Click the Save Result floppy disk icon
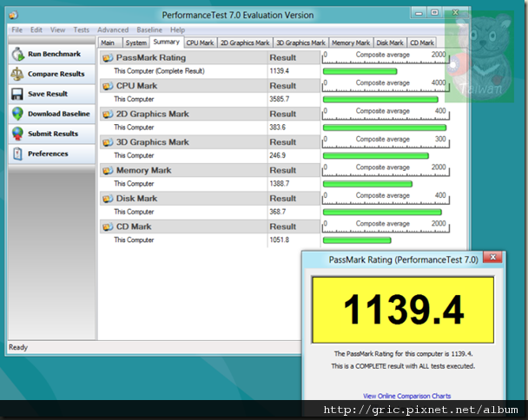 tap(17, 94)
